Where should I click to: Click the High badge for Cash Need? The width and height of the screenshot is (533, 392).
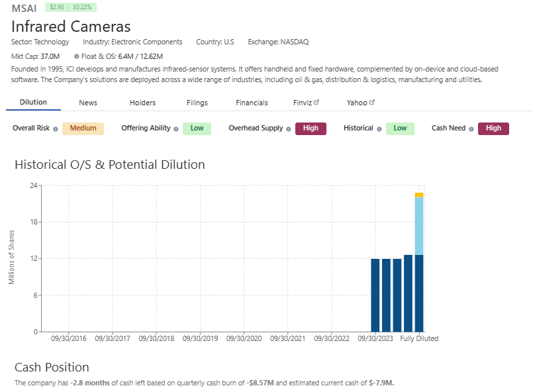coord(493,128)
